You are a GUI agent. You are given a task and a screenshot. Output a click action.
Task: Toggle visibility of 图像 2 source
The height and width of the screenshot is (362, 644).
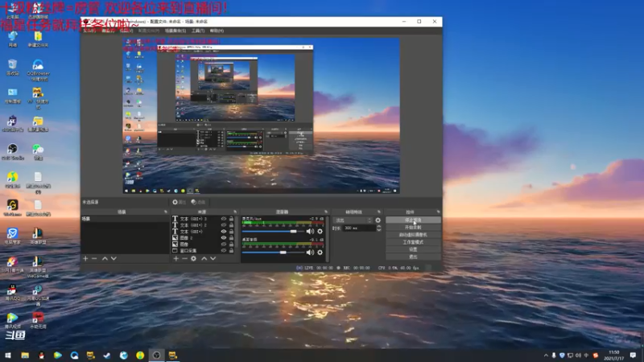click(x=224, y=237)
